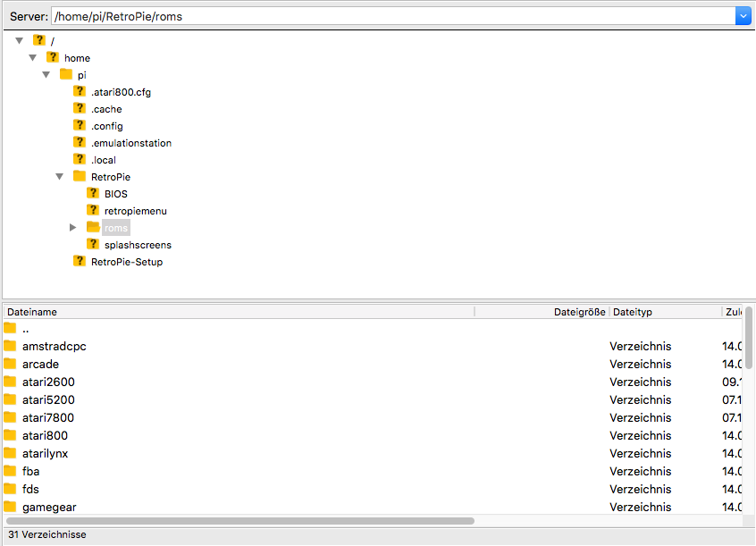Collapse the RetroPie tree node

[x=60, y=177]
